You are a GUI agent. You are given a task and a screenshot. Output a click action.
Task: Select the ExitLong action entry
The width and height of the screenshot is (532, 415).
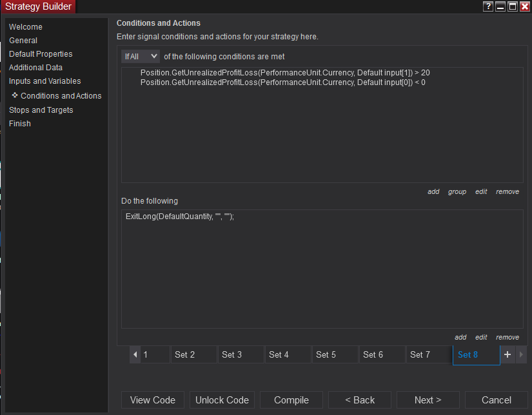click(x=180, y=217)
